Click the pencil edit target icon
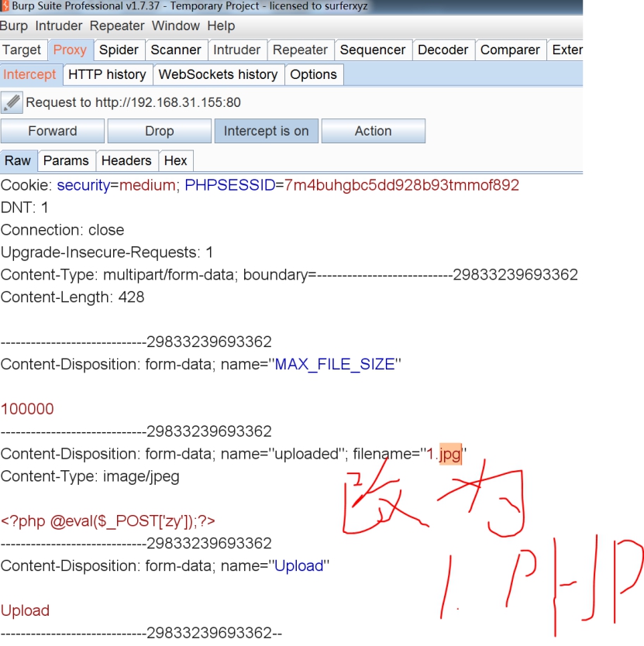 click(x=12, y=102)
